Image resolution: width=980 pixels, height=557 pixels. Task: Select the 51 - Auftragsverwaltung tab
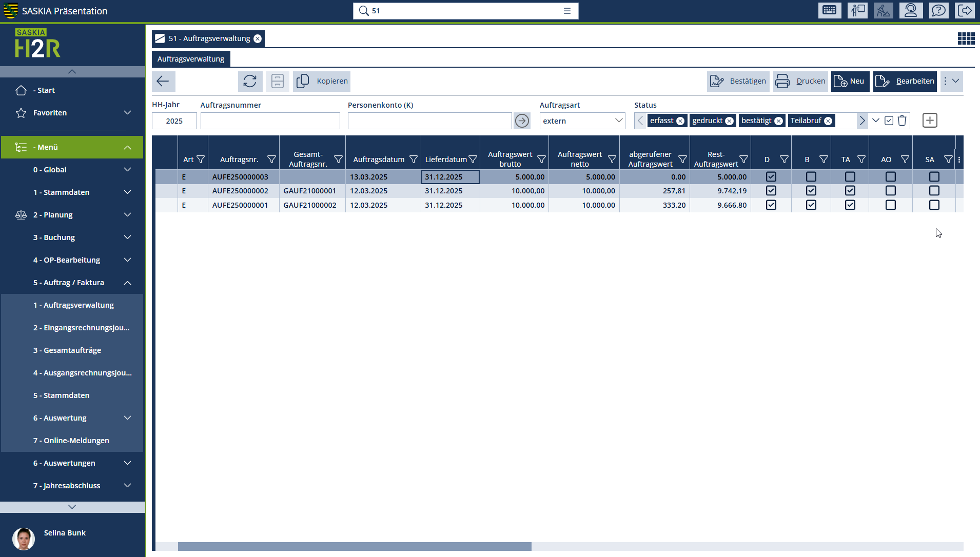[209, 38]
